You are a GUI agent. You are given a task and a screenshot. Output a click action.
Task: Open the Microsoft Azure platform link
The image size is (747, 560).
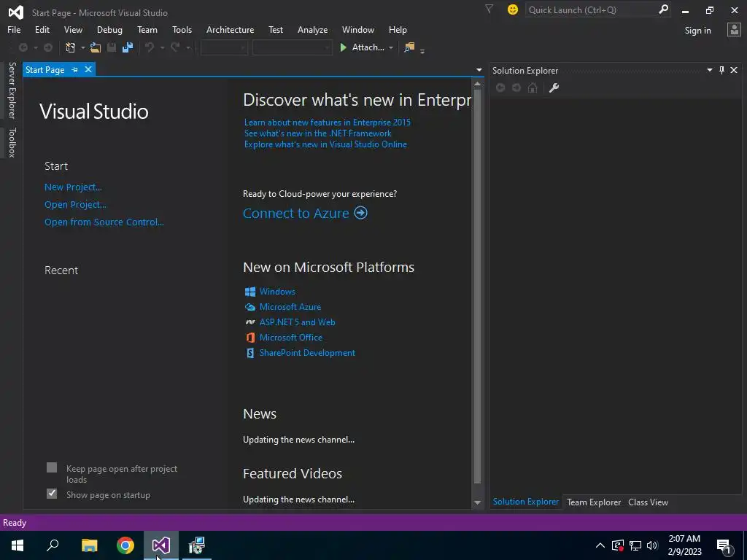click(x=290, y=307)
